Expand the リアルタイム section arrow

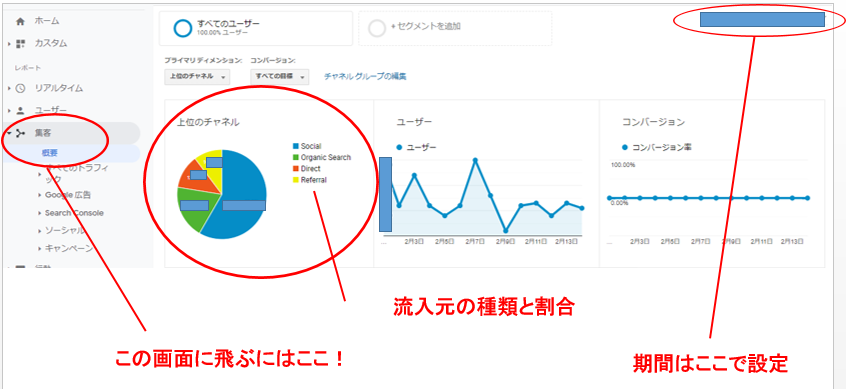(x=10, y=88)
